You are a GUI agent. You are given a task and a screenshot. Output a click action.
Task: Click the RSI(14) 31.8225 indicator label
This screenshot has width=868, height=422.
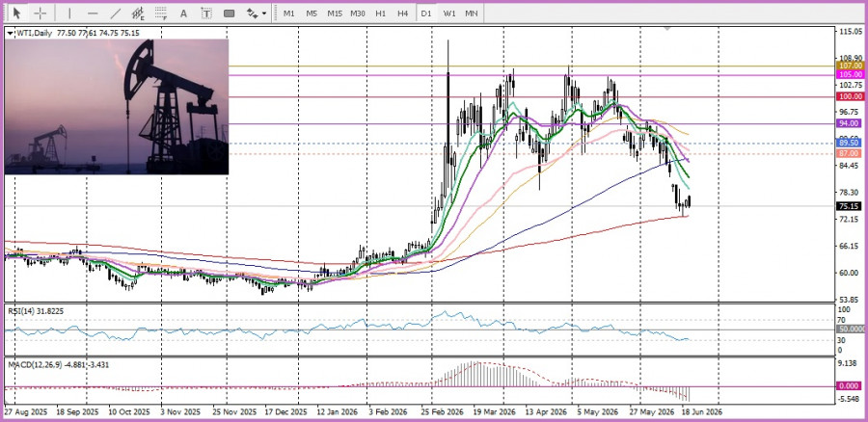[36, 311]
